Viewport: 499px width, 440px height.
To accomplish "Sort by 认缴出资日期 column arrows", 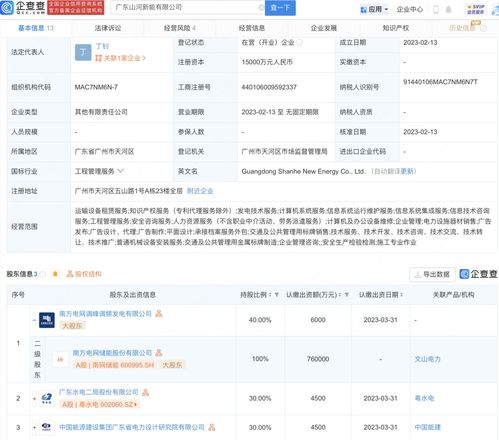I will pyautogui.click(x=401, y=295).
